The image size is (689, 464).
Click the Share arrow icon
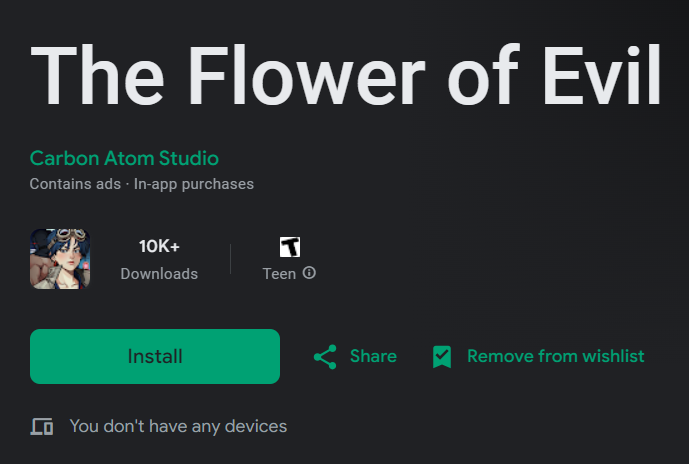click(325, 357)
